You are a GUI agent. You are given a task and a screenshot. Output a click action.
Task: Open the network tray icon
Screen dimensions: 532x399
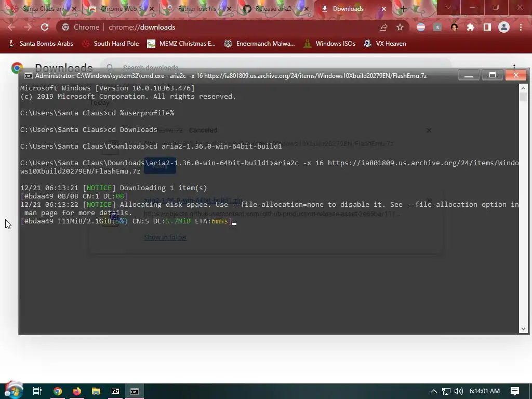click(446, 391)
